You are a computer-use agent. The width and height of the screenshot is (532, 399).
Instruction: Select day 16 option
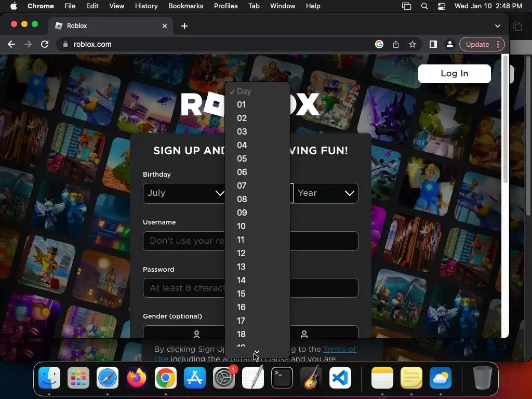[257, 307]
